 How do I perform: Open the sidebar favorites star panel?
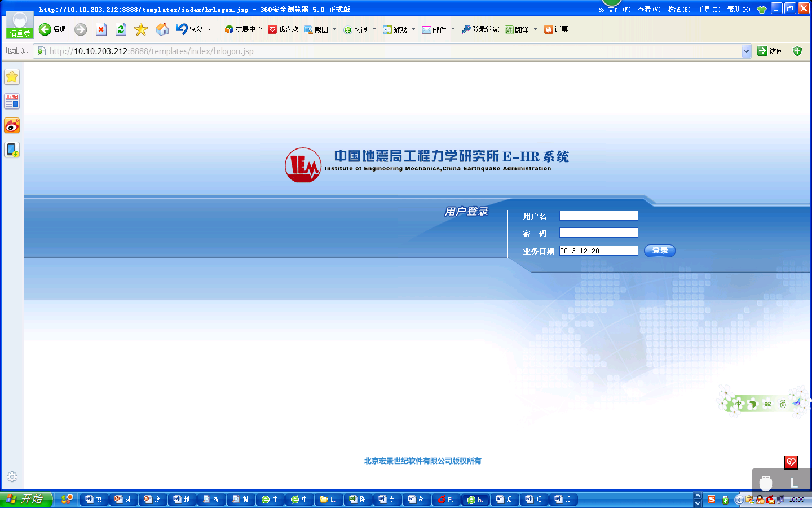(12, 77)
